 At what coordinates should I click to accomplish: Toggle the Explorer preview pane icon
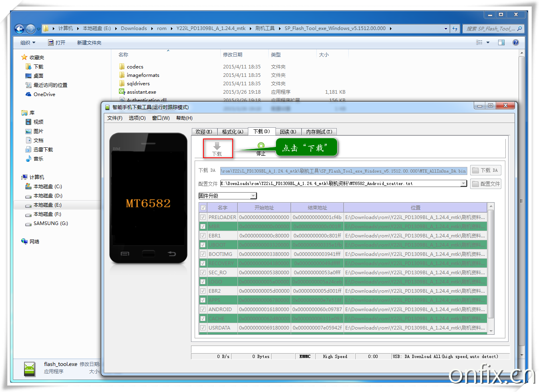point(501,42)
